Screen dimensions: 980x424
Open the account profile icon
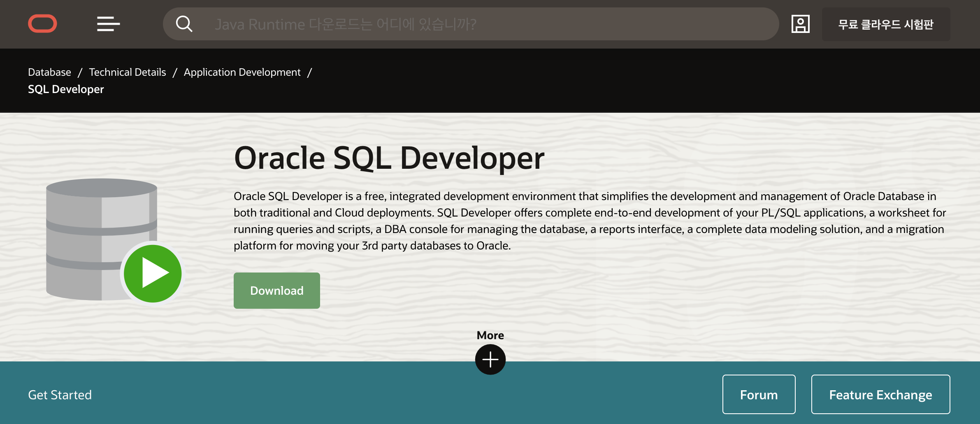tap(800, 24)
